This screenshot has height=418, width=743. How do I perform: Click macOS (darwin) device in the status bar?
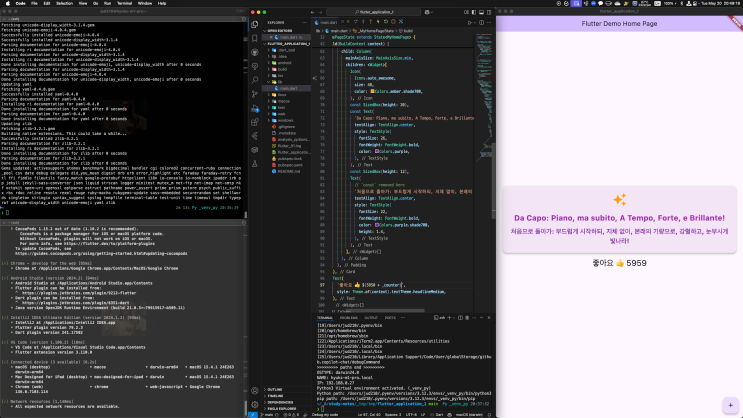click(469, 415)
